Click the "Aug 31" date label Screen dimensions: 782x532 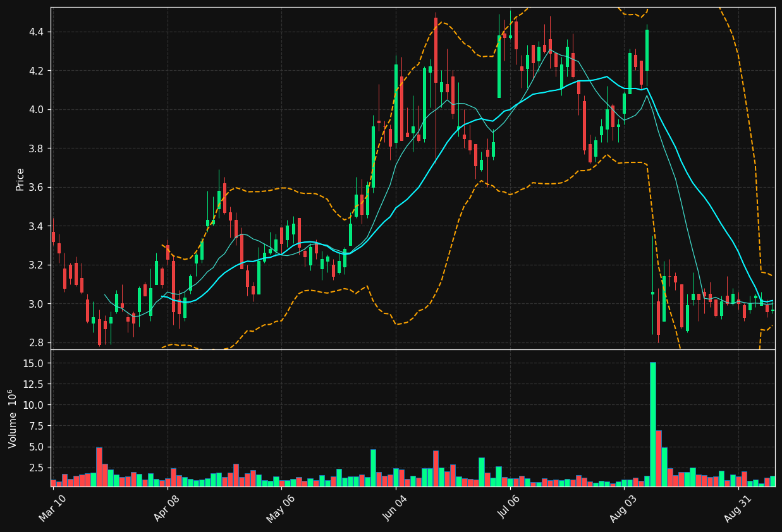[x=739, y=509]
